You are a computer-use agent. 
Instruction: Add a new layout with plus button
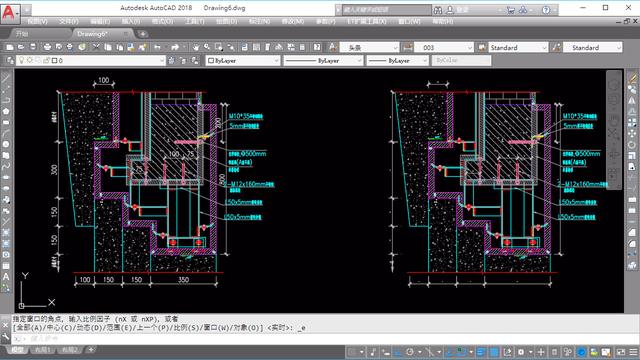pyautogui.click(x=91, y=350)
